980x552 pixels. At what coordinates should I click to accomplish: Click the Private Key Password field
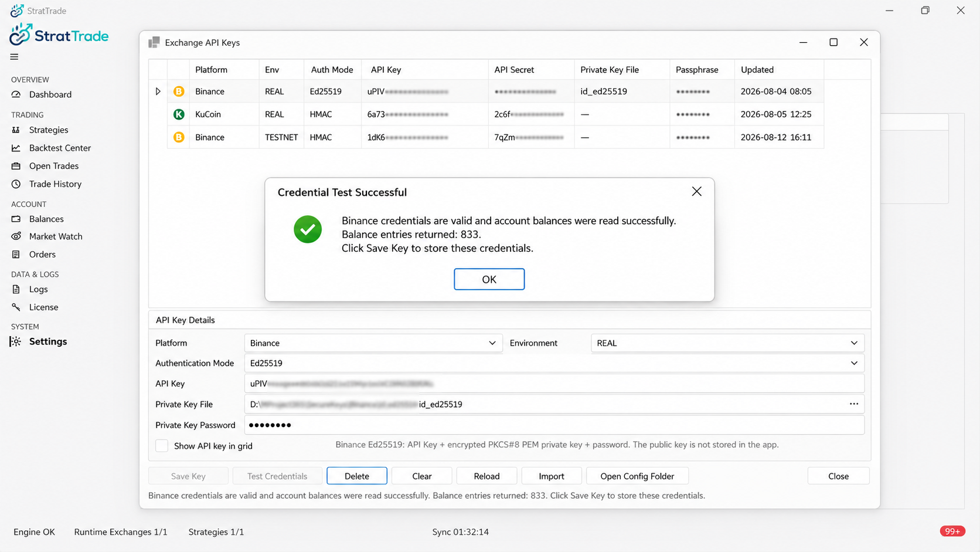coord(554,425)
